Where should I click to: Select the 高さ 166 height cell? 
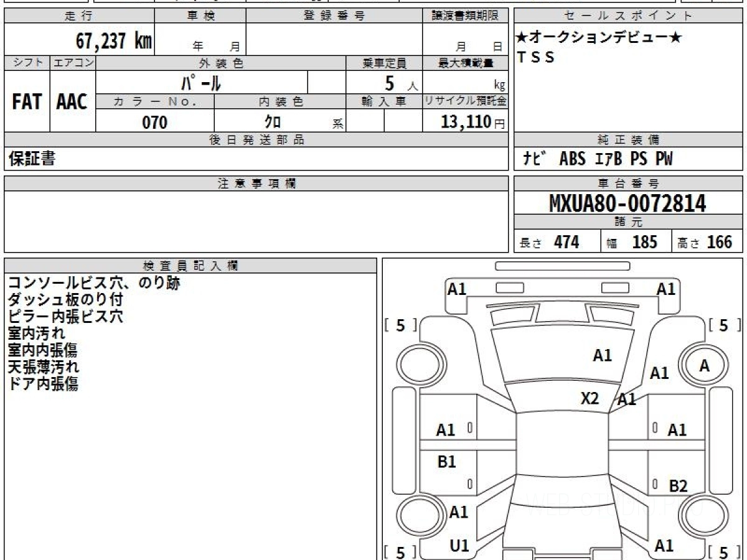pyautogui.click(x=707, y=241)
